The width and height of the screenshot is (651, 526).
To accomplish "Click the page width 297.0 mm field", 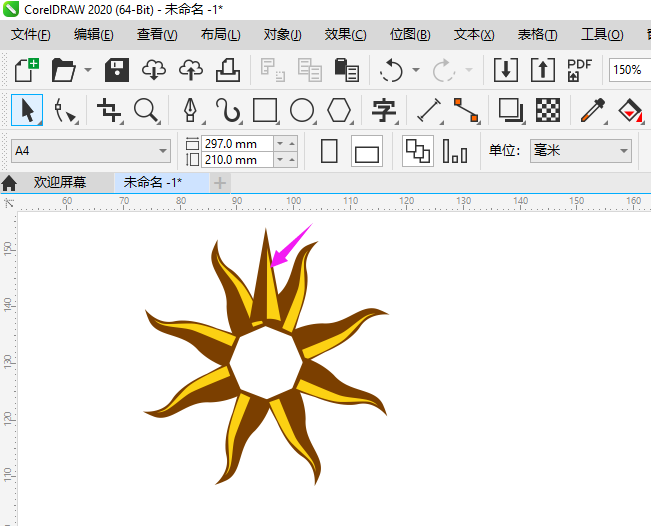I will coord(237,144).
